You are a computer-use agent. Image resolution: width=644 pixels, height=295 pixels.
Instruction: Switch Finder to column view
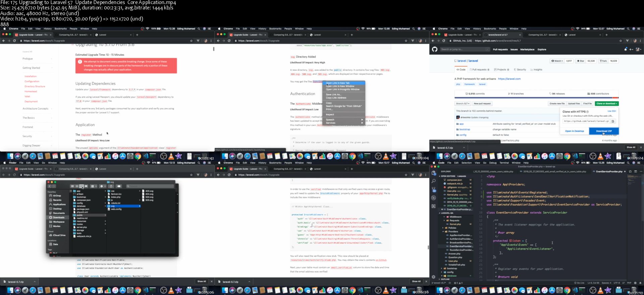click(x=82, y=186)
